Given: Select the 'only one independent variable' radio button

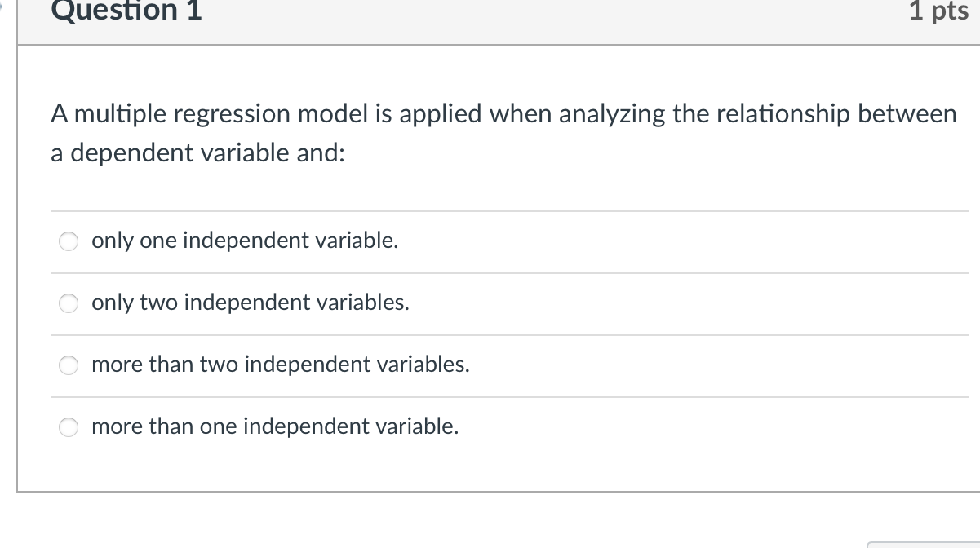Looking at the screenshot, I should (x=69, y=241).
